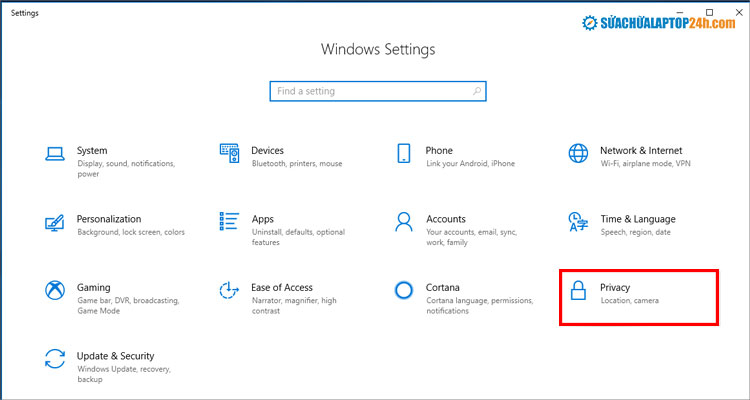
Task: Open the Privacy settings label
Action: [615, 287]
